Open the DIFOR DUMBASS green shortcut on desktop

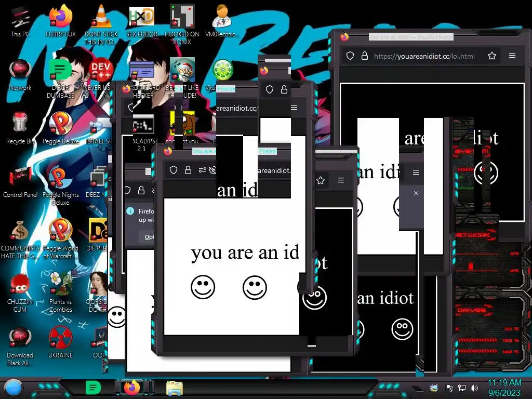(x=60, y=79)
